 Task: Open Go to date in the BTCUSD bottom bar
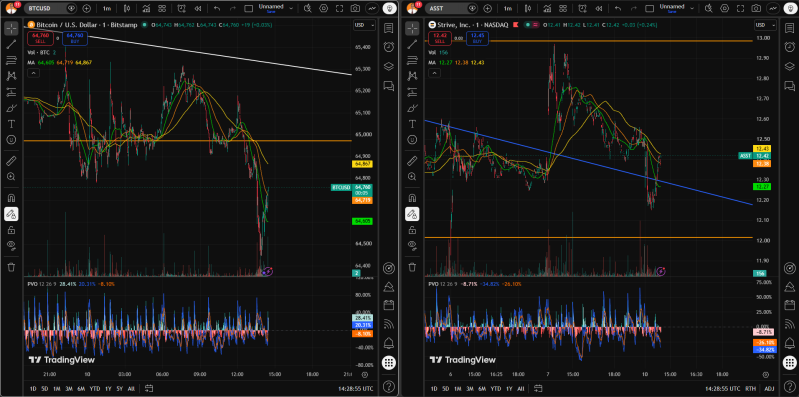[148, 388]
